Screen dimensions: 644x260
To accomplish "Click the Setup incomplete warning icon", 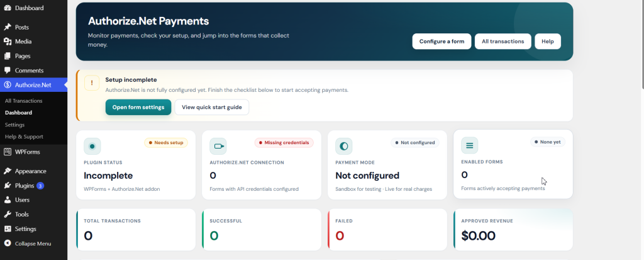I will (x=92, y=82).
